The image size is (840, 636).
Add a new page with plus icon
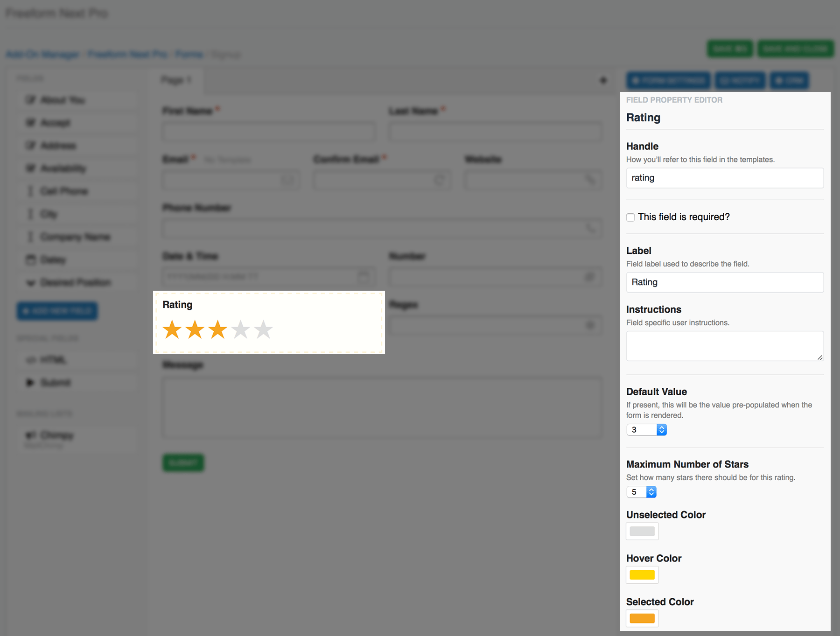click(603, 80)
